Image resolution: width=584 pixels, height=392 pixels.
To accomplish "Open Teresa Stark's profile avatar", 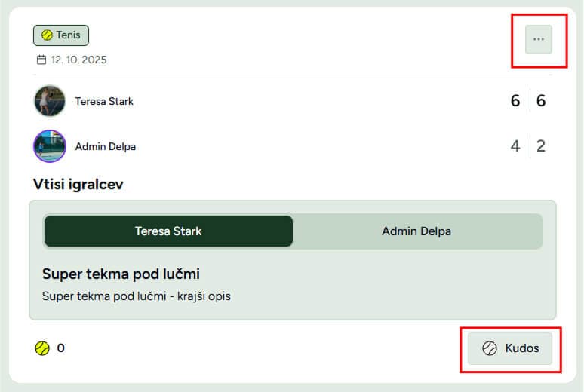I will click(50, 101).
